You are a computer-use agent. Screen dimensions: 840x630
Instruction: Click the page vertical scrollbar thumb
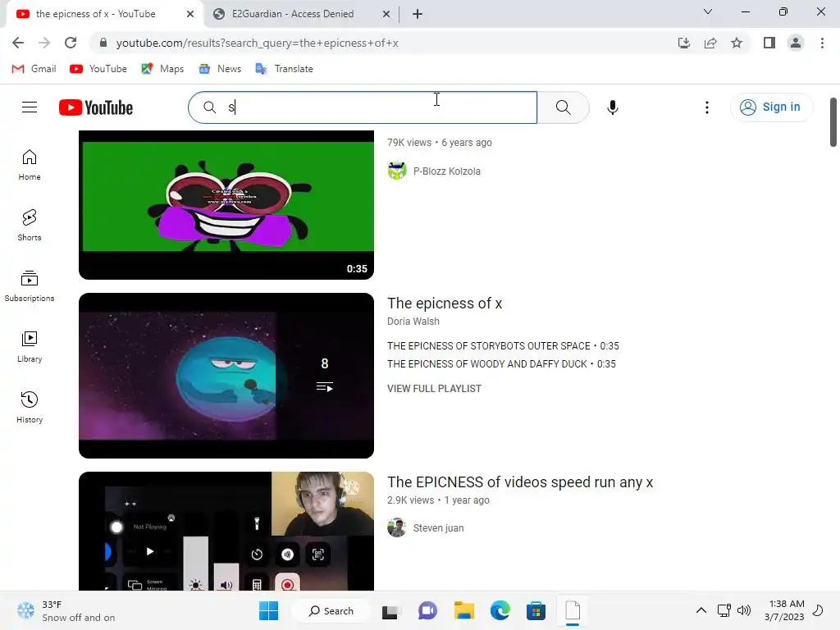tap(833, 122)
